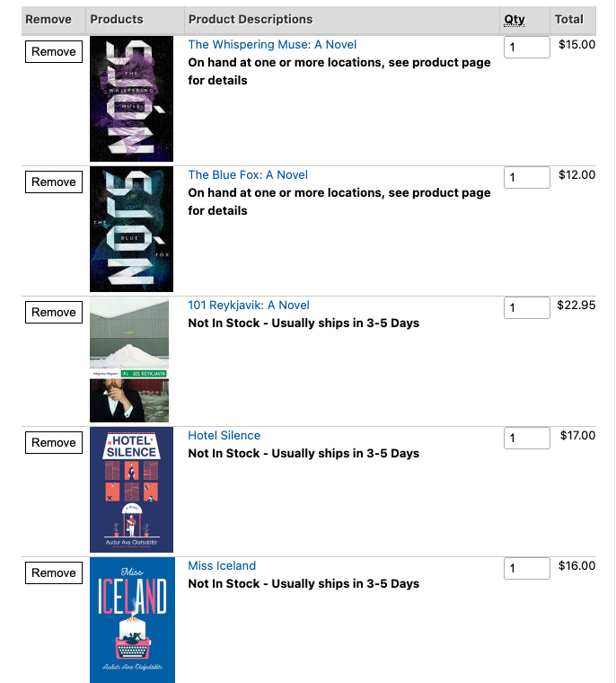Remove 101 Reykjavik from cart
This screenshot has height=683, width=616.
(x=54, y=313)
